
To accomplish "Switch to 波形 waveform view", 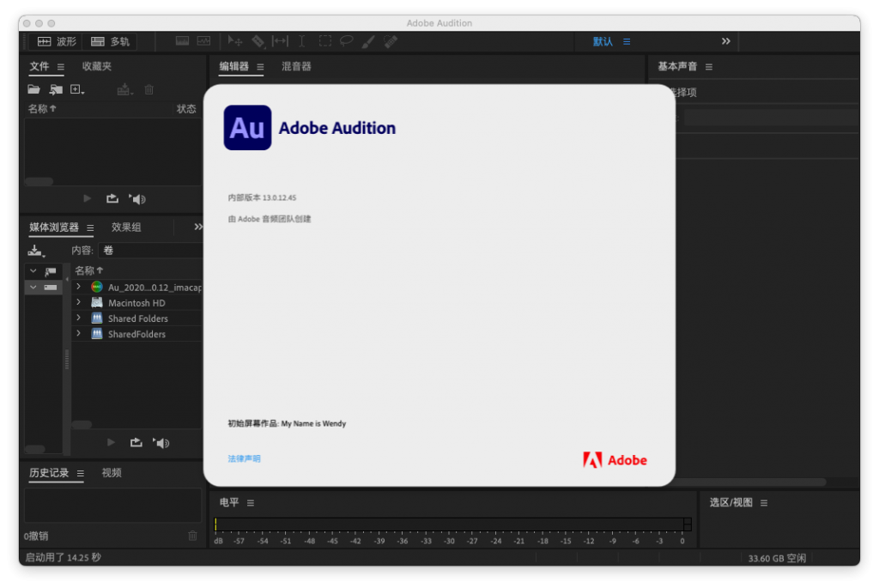I will pos(57,41).
